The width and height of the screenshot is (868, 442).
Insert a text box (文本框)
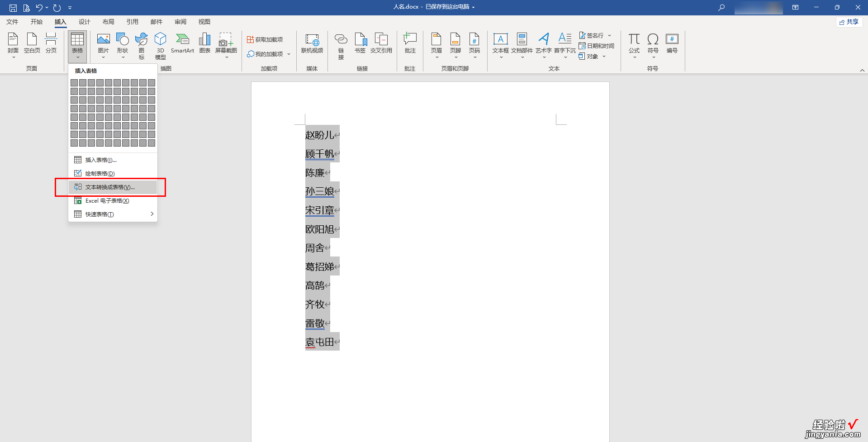501,46
